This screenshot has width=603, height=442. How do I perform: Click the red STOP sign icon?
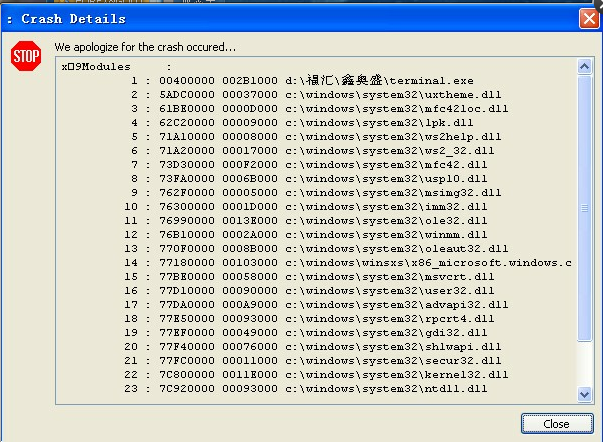26,56
